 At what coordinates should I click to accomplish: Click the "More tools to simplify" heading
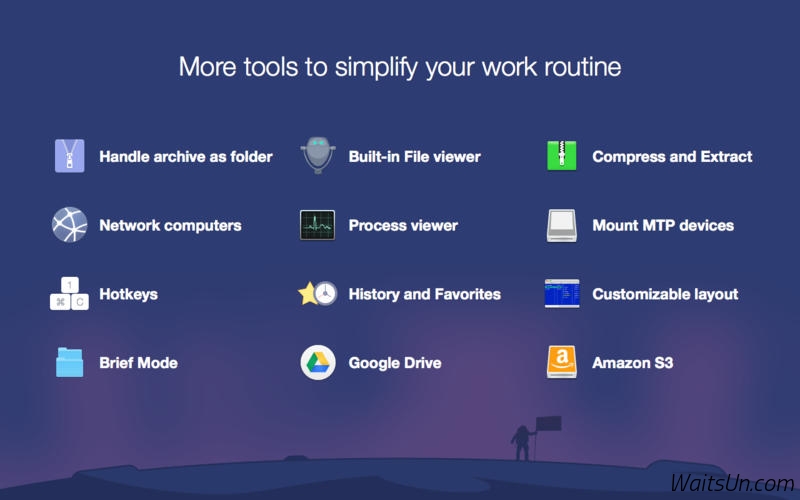[x=400, y=67]
